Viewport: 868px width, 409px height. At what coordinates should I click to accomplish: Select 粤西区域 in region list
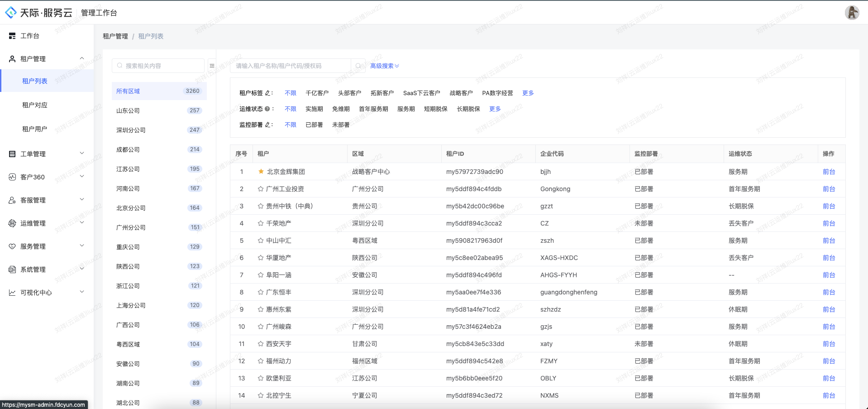[x=159, y=344]
